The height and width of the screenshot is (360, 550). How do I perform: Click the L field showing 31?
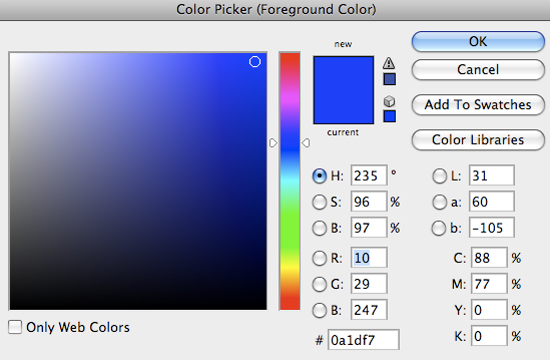[x=492, y=175]
